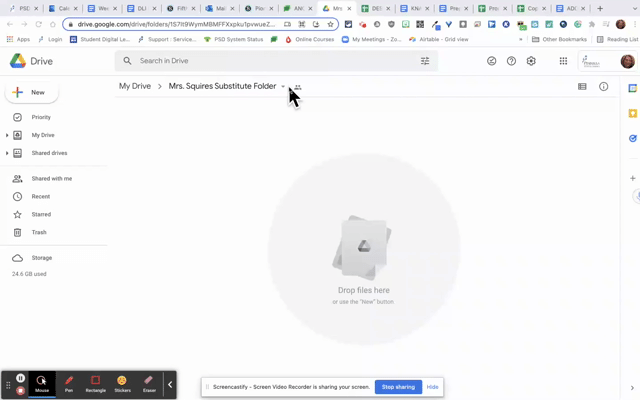
Task: Select the Eraser tool in Screencastify
Action: [149, 384]
